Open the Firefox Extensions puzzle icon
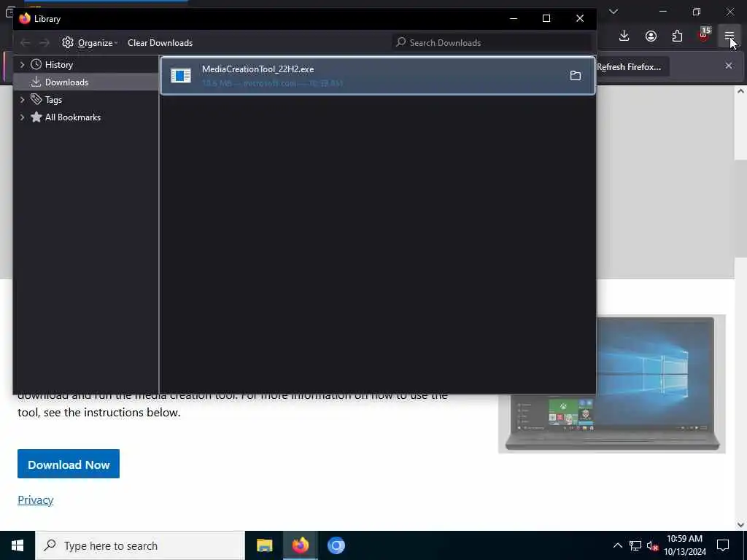Viewport: 747px width, 560px height. pos(677,36)
